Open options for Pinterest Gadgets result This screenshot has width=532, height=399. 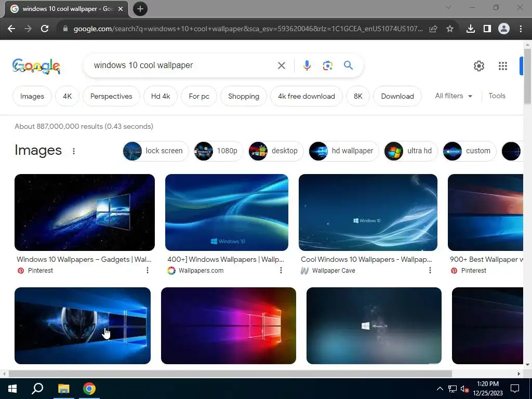click(x=147, y=270)
